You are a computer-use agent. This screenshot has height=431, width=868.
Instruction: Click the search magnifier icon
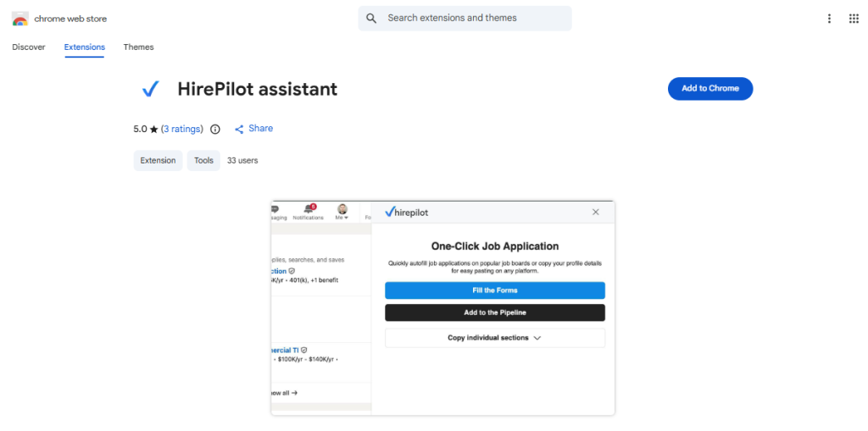(x=371, y=19)
